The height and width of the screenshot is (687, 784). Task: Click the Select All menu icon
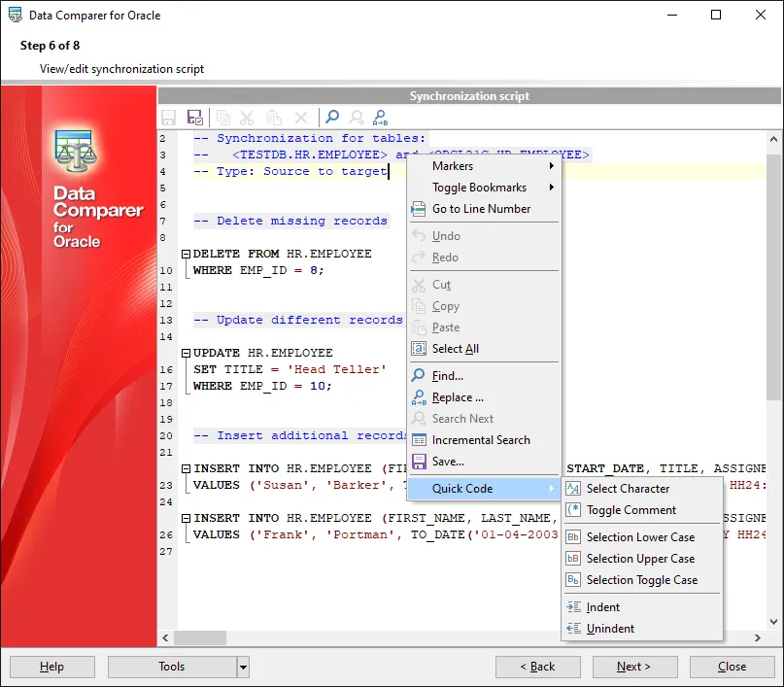point(419,349)
